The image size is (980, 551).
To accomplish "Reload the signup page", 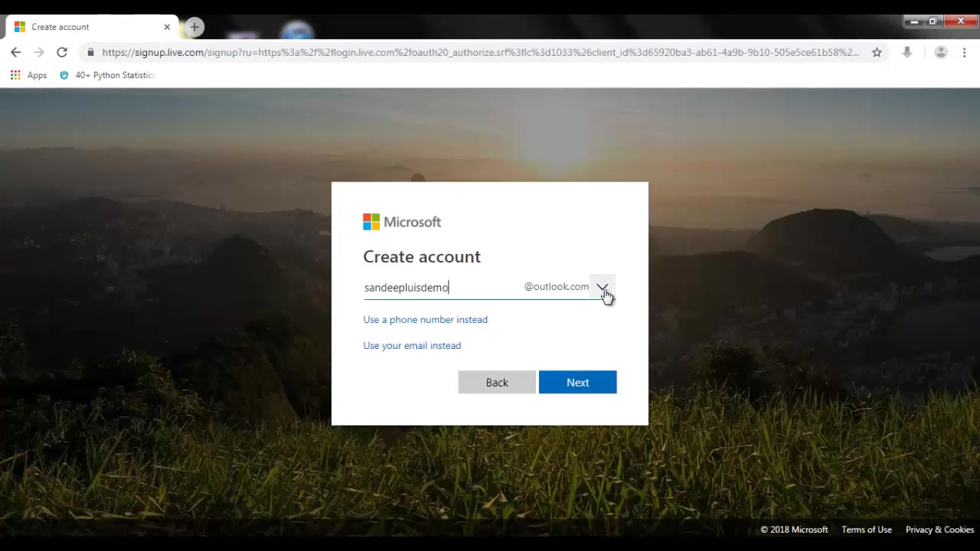I will click(x=62, y=52).
